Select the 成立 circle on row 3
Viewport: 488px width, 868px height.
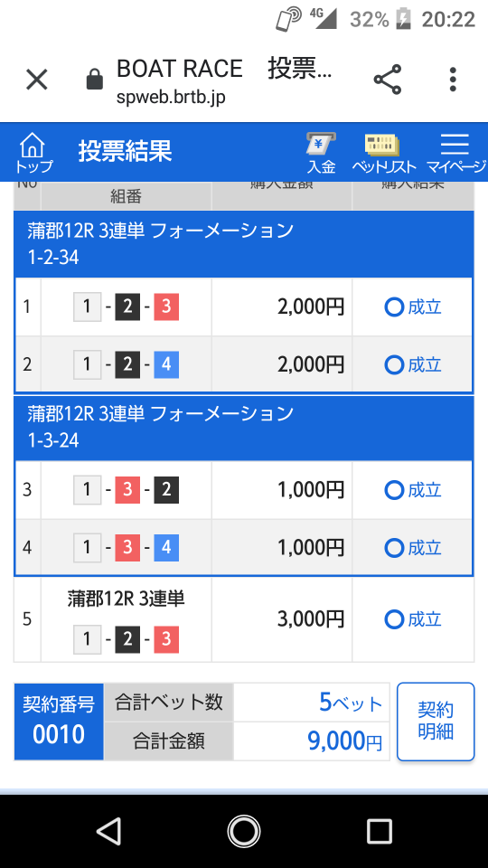[x=394, y=490]
